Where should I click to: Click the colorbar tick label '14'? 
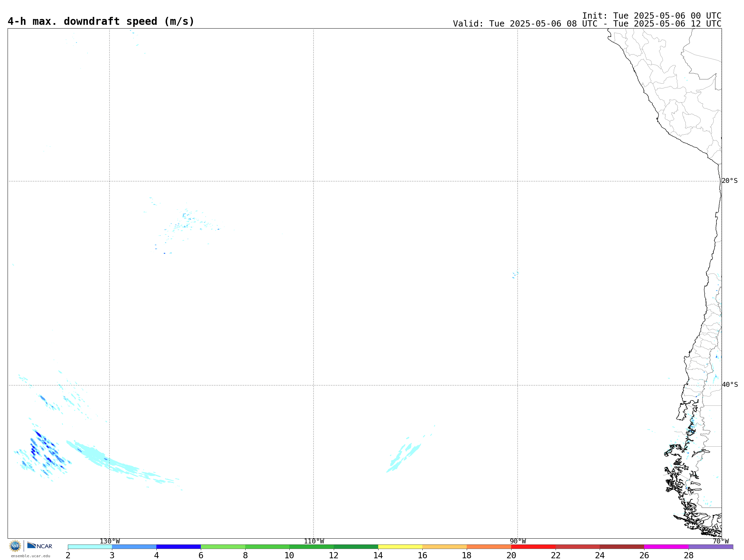(x=378, y=556)
